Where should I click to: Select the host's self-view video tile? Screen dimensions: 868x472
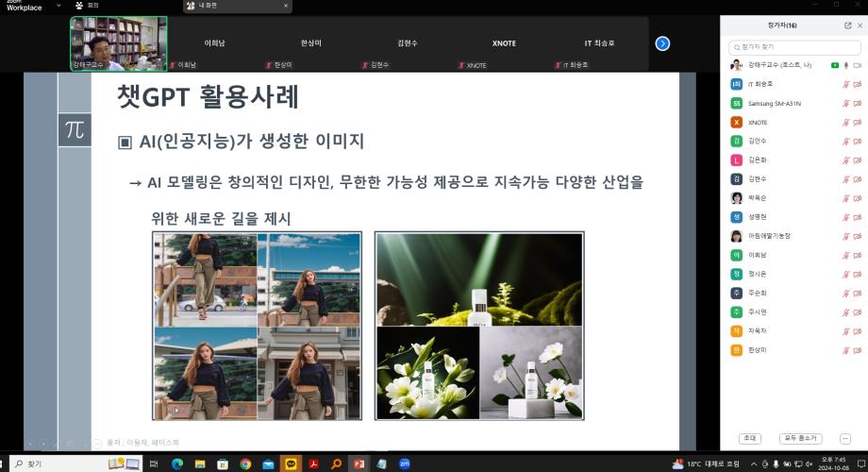[x=119, y=43]
